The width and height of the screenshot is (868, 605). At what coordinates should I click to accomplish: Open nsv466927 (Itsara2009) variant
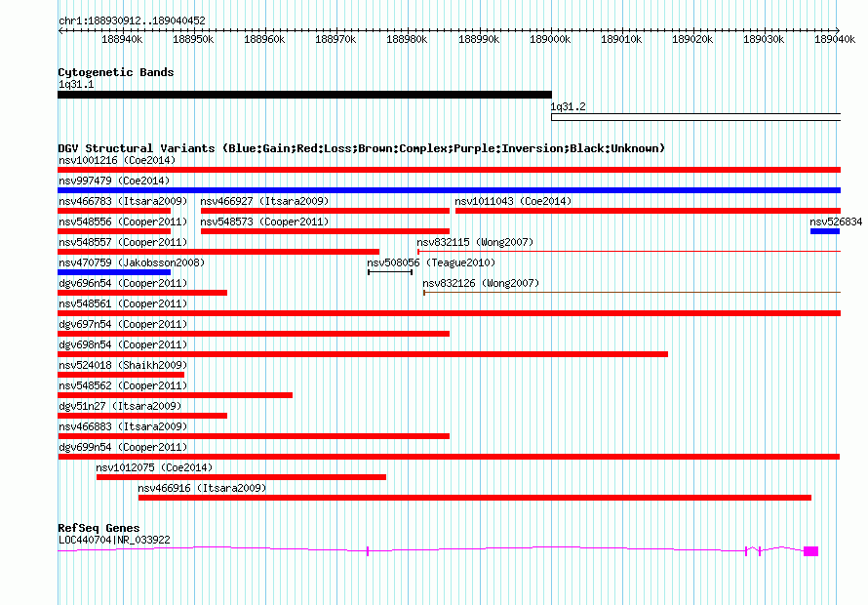[264, 201]
